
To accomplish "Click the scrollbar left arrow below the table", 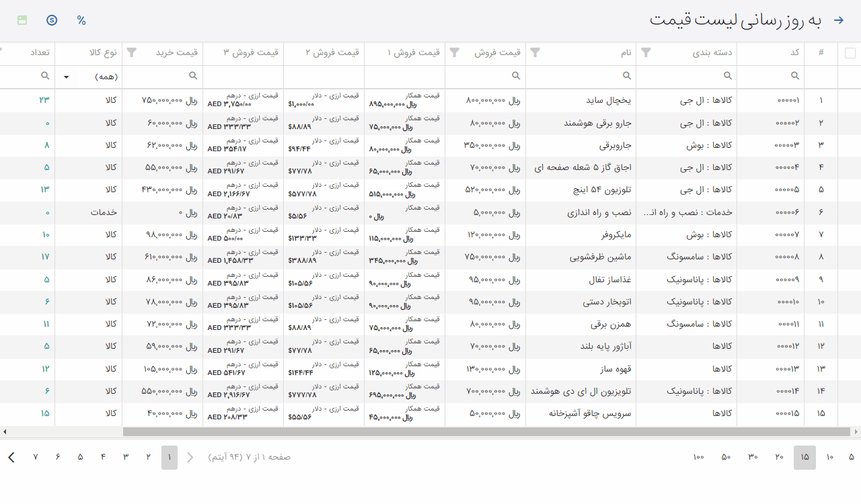I will point(5,431).
